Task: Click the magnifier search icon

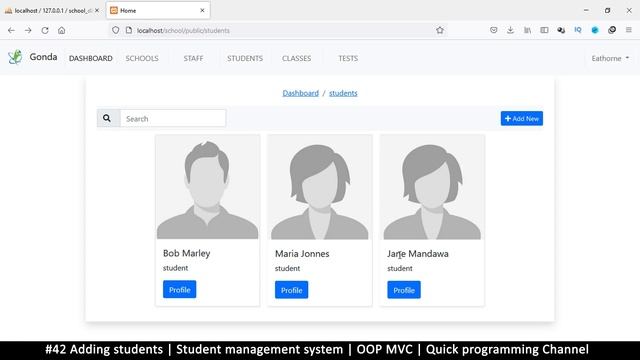Action: coord(107,118)
